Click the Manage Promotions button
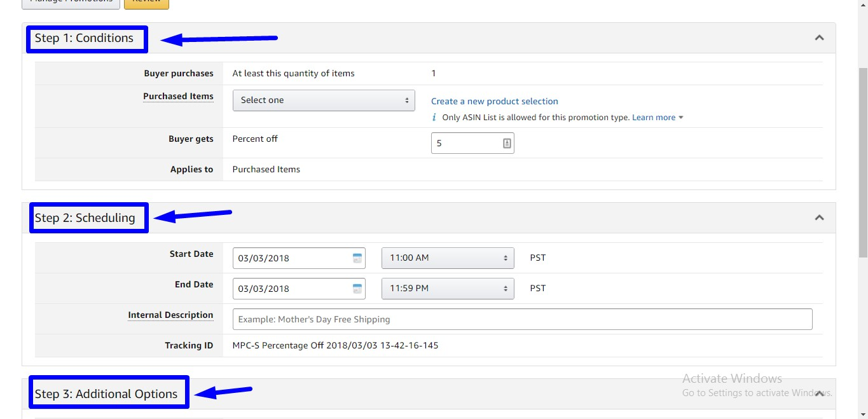Image resolution: width=868 pixels, height=419 pixels. point(71,3)
